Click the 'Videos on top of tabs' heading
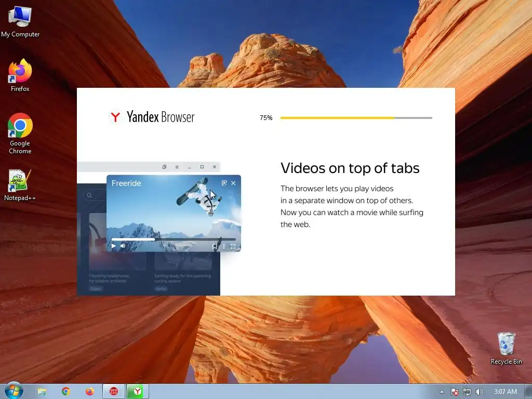Image resolution: width=532 pixels, height=399 pixels. pyautogui.click(x=350, y=168)
